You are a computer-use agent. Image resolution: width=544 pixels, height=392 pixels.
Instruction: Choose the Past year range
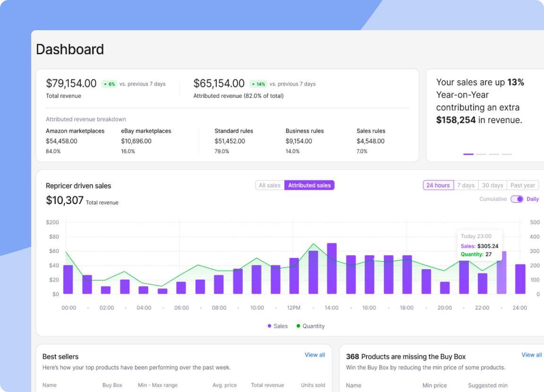coord(523,185)
